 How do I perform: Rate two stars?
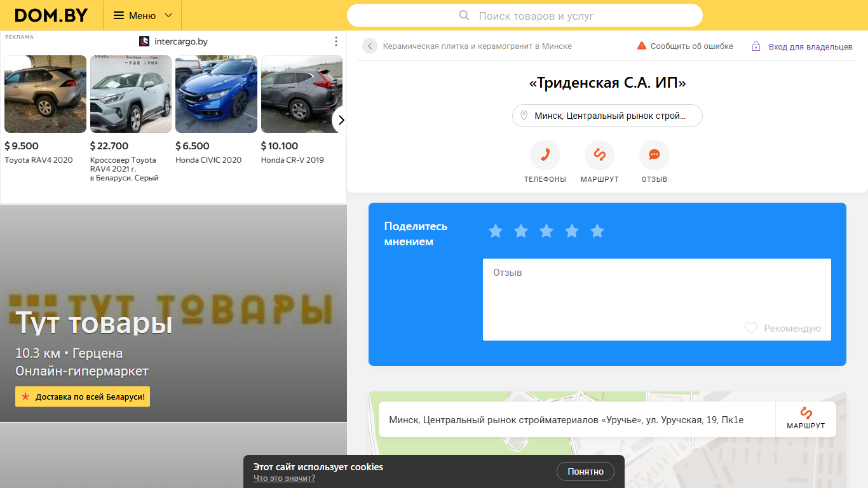[x=521, y=231]
